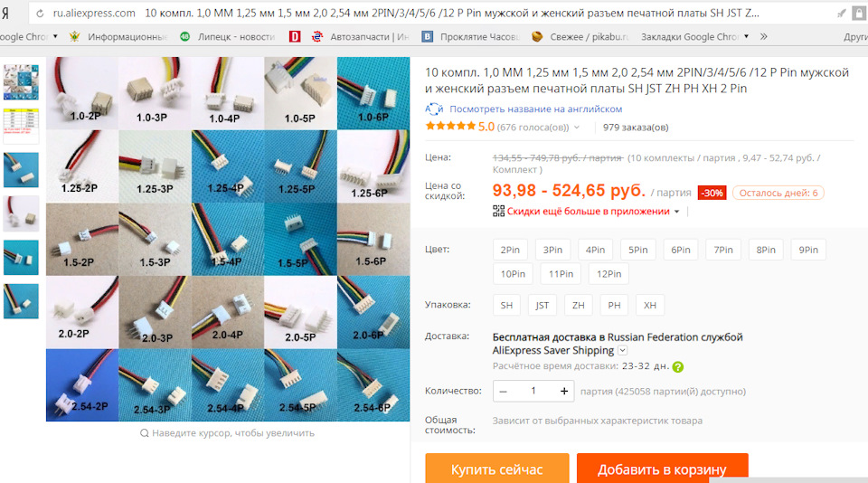Select the 12Pin option
This screenshot has width=868, height=483.
click(609, 274)
